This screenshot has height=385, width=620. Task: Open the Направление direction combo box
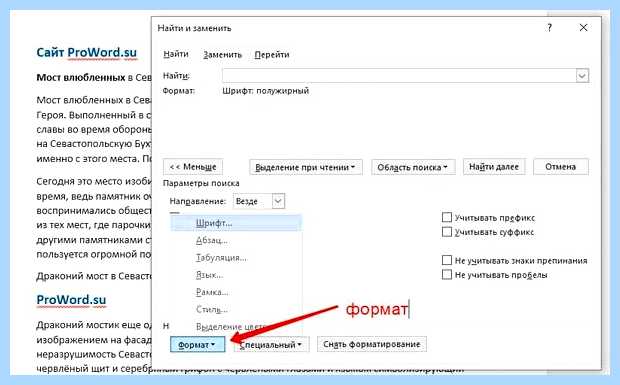259,201
